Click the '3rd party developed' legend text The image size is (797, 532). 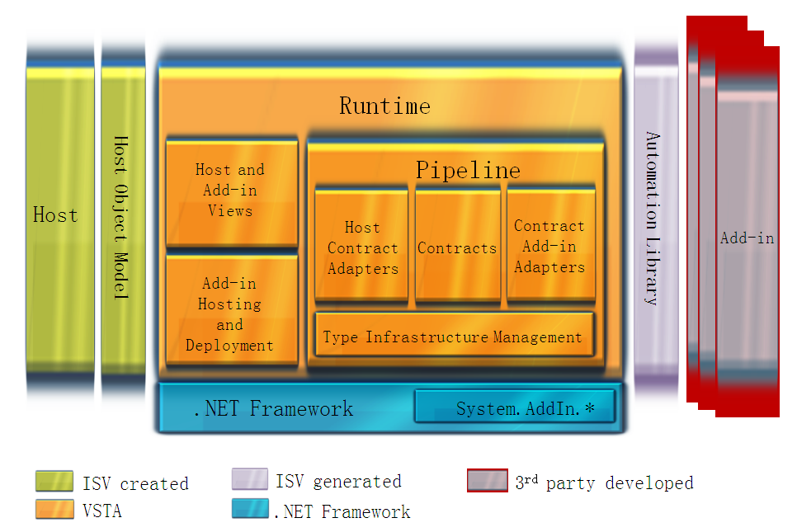(x=605, y=483)
